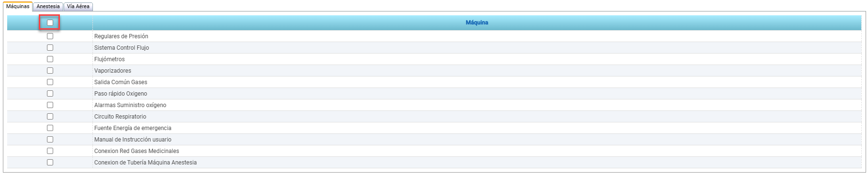868x175 pixels.
Task: Select the Sistema Control Flujo row text
Action: pyautogui.click(x=122, y=48)
